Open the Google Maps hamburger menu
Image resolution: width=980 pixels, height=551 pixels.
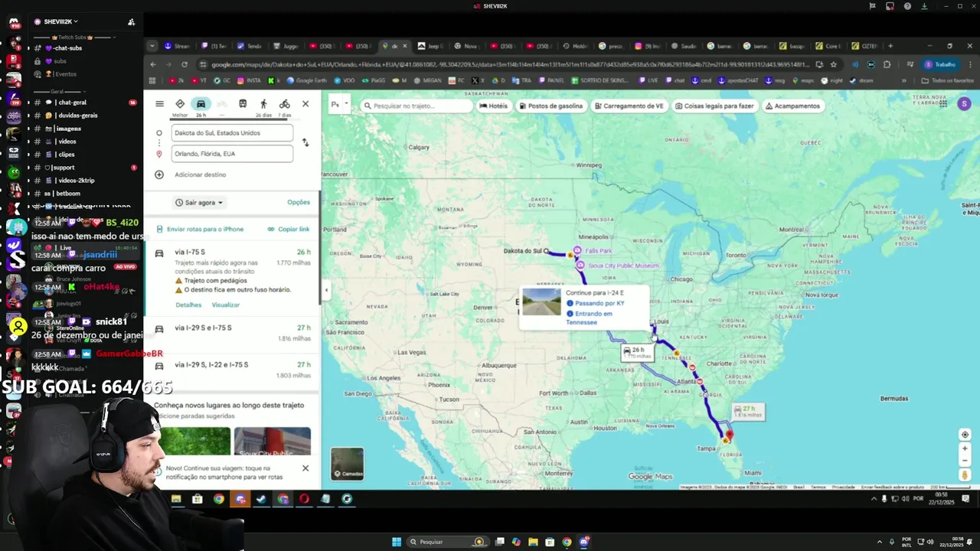click(x=159, y=104)
